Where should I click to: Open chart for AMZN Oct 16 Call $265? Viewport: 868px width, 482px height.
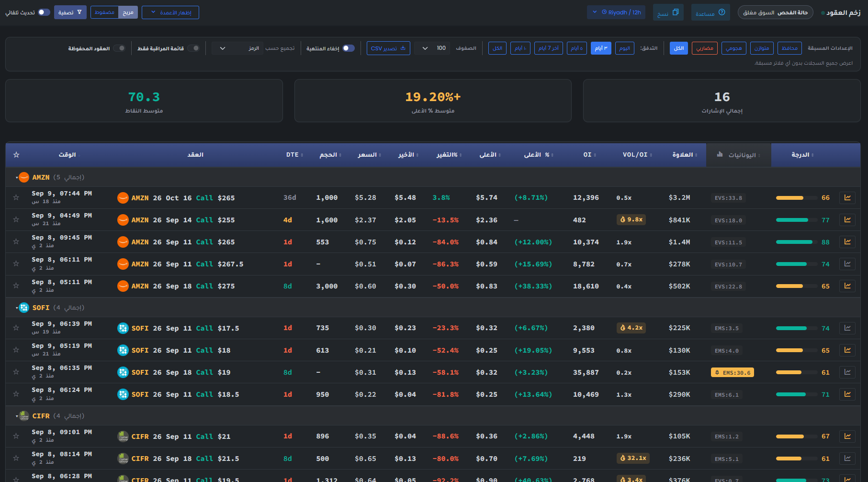[847, 198]
